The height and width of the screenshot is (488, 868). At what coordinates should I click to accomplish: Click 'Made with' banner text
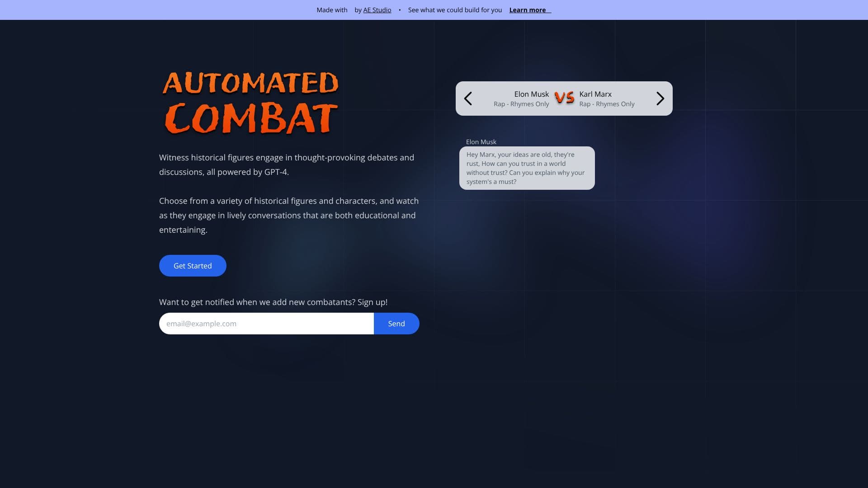pyautogui.click(x=332, y=10)
